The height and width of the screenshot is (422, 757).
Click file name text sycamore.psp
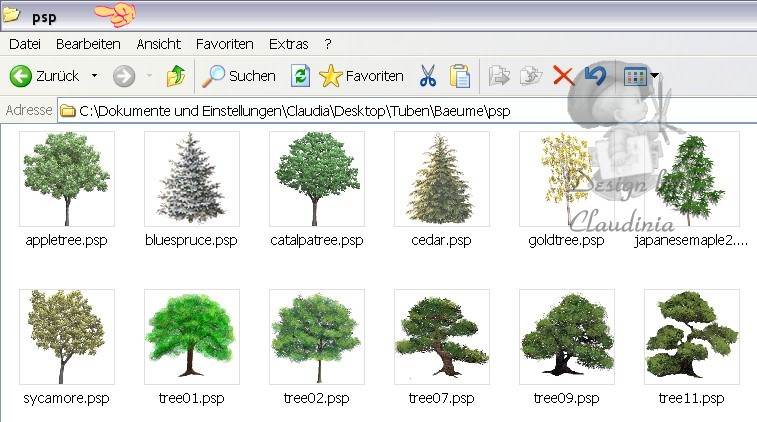pyautogui.click(x=67, y=398)
